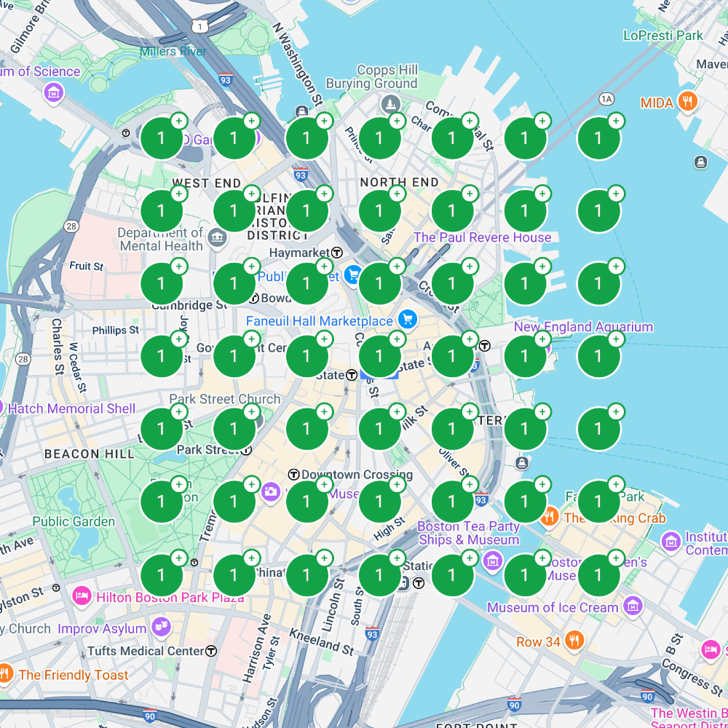
Task: Open The Paul Revere House label
Action: coord(483,237)
